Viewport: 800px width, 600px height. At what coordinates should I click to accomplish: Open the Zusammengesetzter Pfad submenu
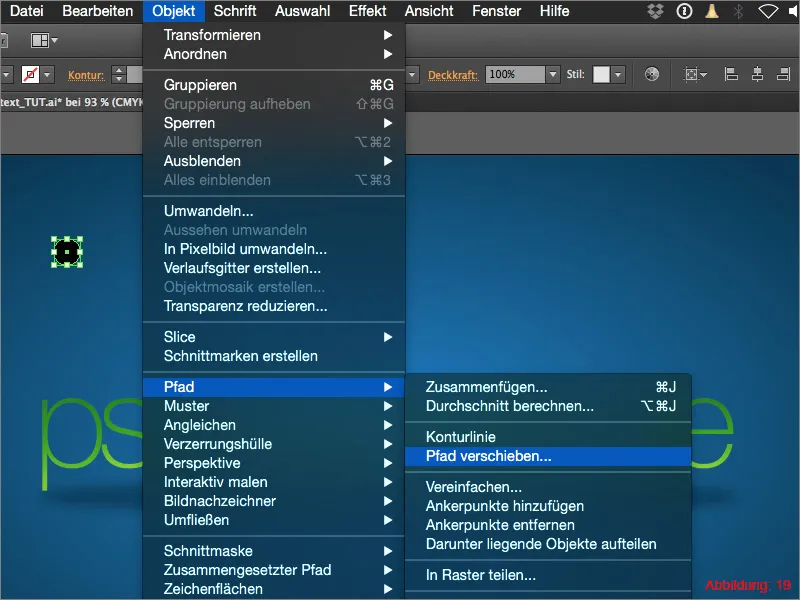(274, 570)
